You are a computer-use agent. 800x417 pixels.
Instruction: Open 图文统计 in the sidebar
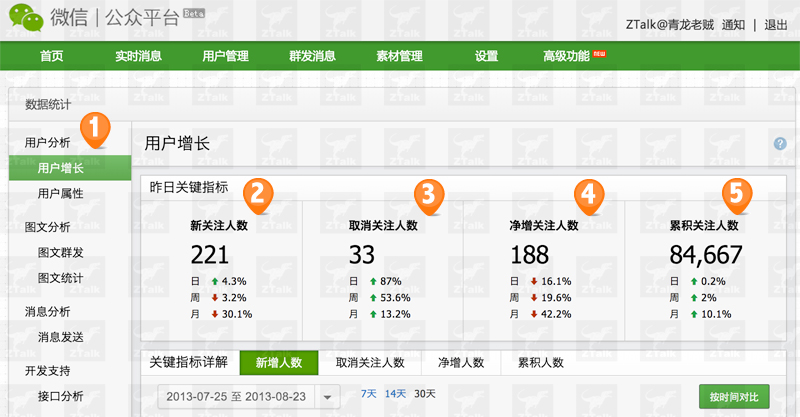point(60,278)
